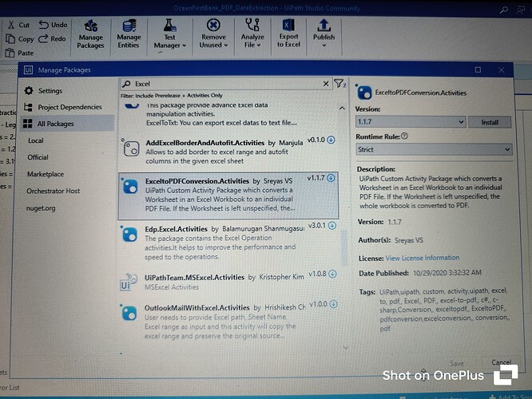
Task: Open Manage Packages from ribbon
Action: tap(90, 34)
